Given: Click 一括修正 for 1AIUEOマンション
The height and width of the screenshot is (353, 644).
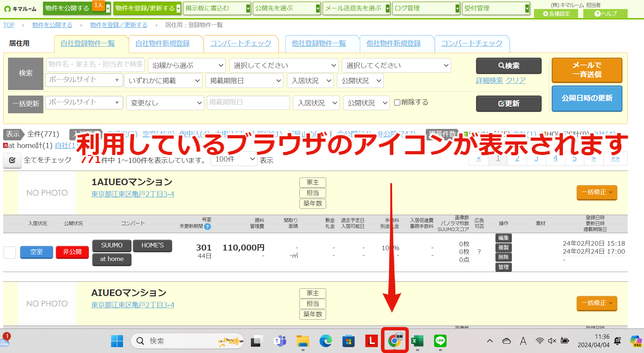Looking at the screenshot, I should pyautogui.click(x=597, y=192).
